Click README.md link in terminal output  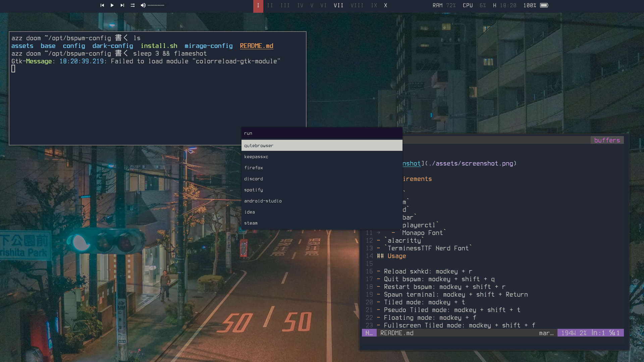(x=256, y=46)
